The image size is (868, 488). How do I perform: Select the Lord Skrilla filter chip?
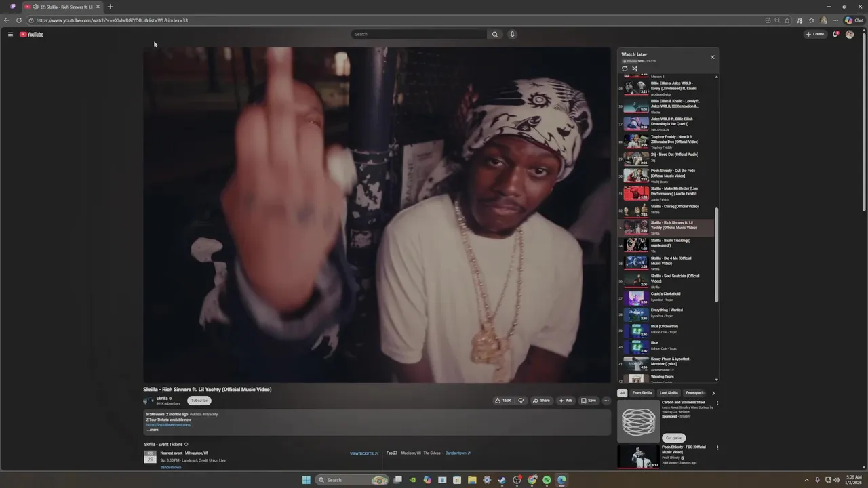(669, 393)
